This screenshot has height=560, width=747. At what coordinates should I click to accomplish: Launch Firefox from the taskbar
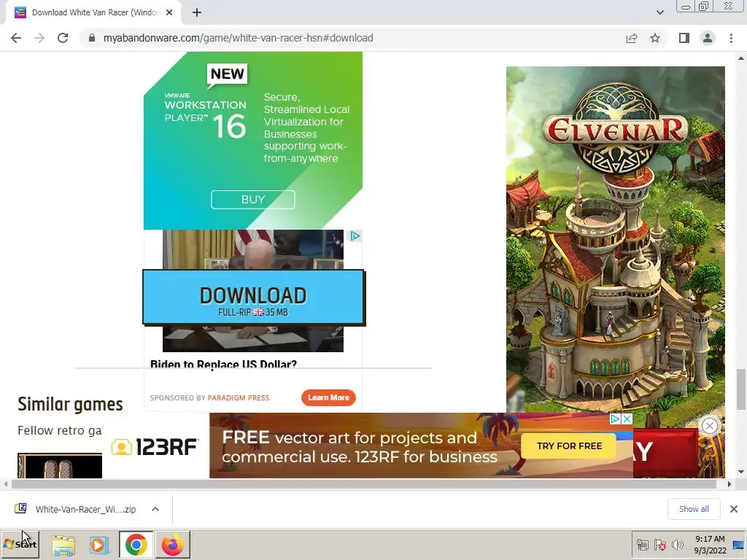coord(172,545)
